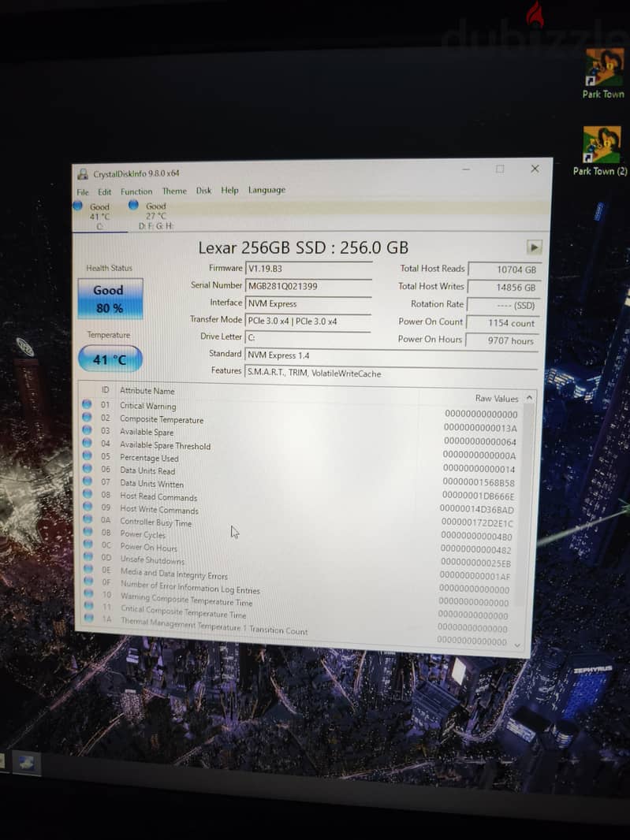Select Number of Error Information Log Entries row
This screenshot has width=630, height=840.
coord(299,595)
